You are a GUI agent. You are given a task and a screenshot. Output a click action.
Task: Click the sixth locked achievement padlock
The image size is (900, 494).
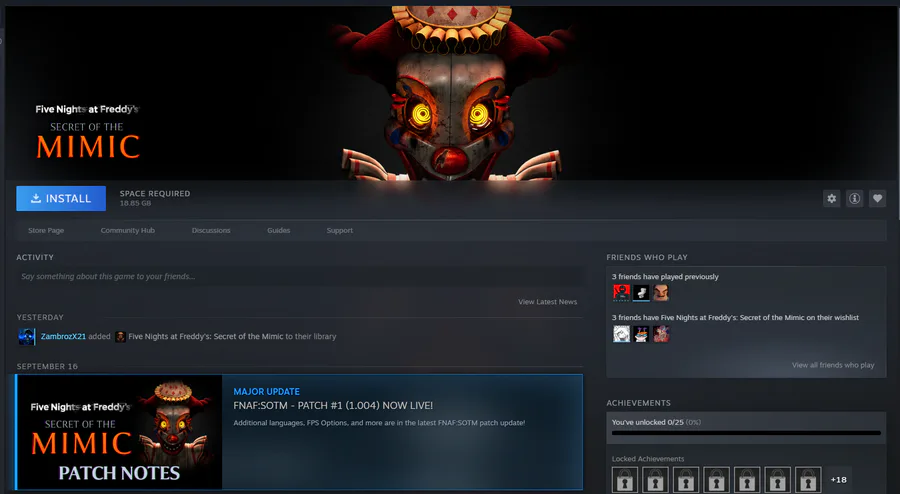point(777,480)
